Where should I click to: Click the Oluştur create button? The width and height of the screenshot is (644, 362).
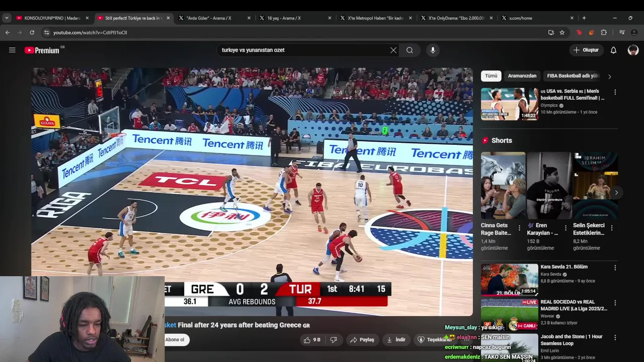click(586, 50)
